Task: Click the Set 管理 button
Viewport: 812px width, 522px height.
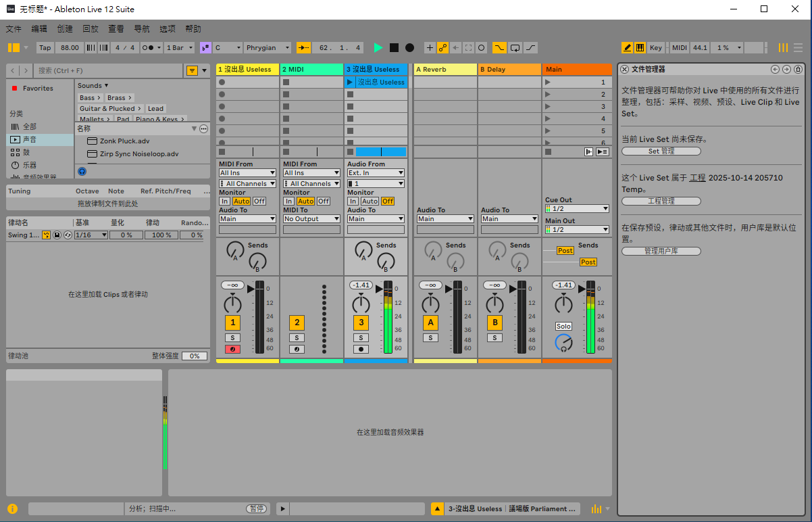Action: click(661, 151)
